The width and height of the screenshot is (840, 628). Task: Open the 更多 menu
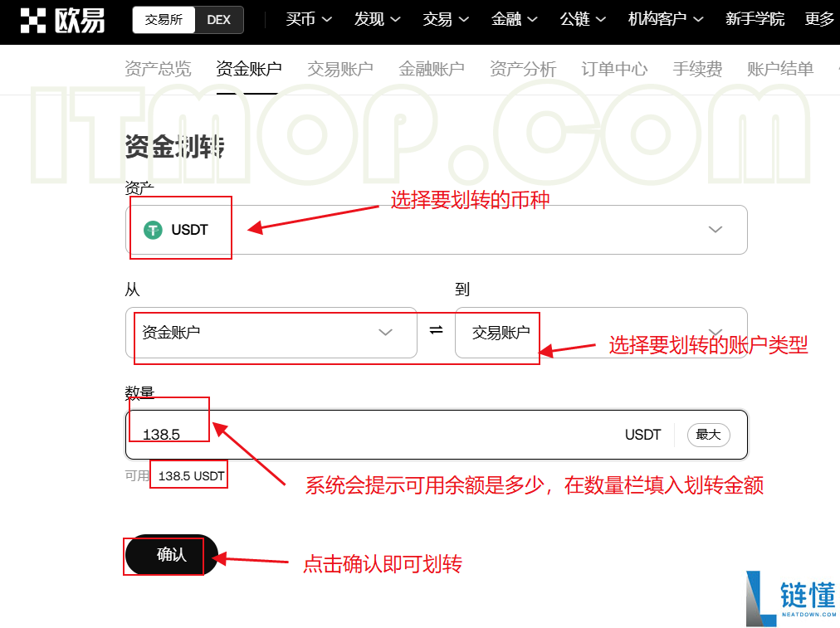click(x=819, y=20)
